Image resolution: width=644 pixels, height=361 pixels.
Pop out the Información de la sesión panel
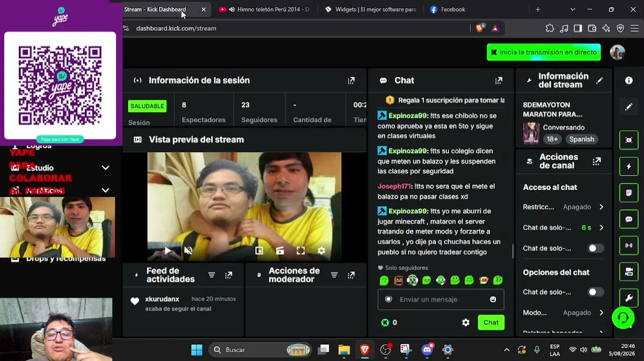point(351,80)
